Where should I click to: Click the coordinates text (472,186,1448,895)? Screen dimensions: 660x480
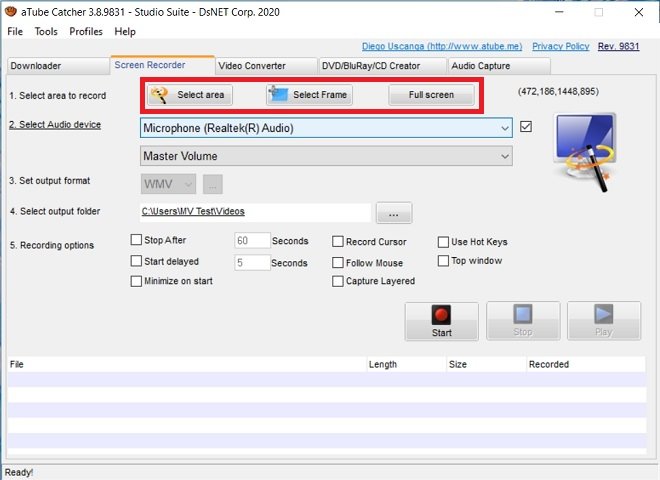point(558,91)
